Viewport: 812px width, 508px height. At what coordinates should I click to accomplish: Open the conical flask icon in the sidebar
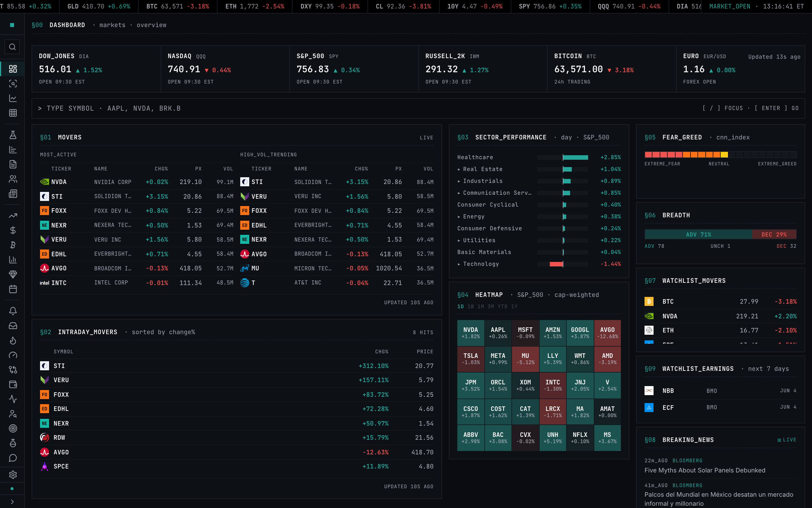coord(13,135)
